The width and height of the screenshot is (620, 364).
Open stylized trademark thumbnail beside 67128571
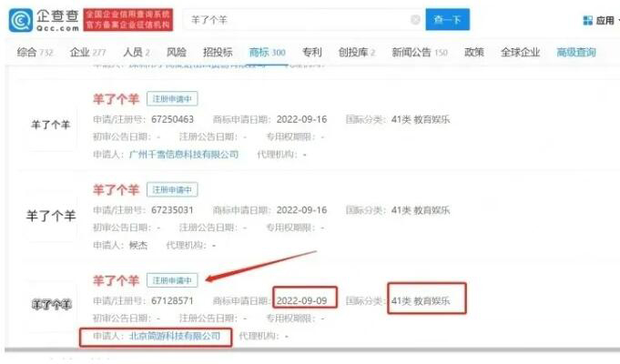51,304
